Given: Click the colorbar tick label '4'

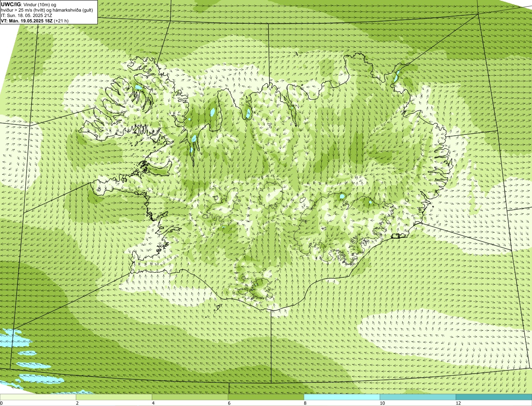Looking at the screenshot, I should (153, 403).
